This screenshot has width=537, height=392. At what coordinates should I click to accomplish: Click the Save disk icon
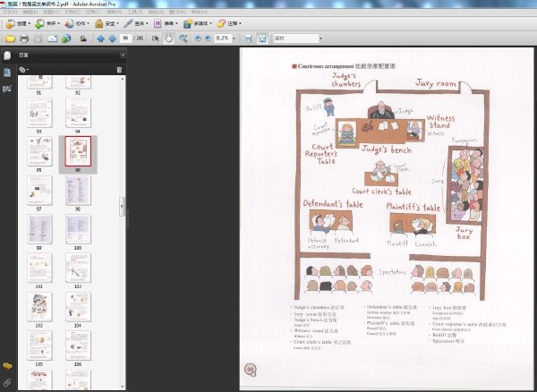click(x=38, y=38)
